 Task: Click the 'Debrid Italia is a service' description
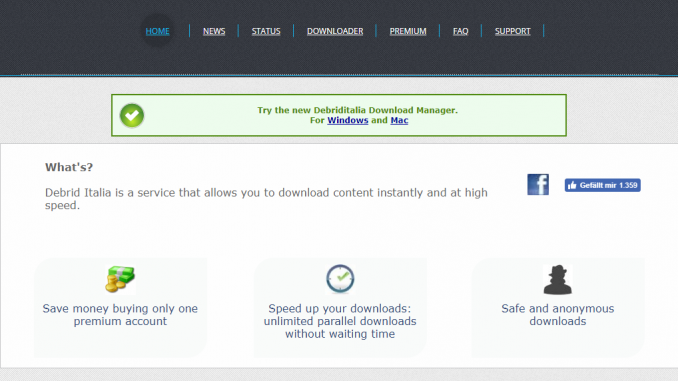tap(266, 199)
